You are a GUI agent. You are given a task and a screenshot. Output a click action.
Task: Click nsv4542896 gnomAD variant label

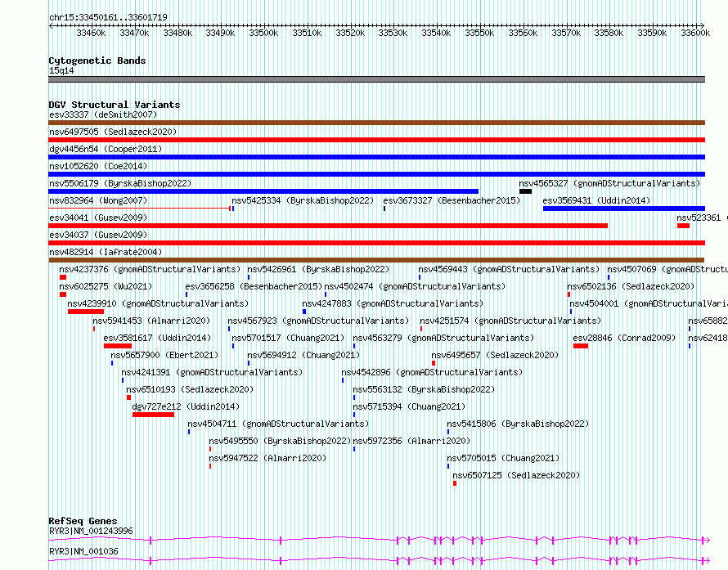pos(432,372)
